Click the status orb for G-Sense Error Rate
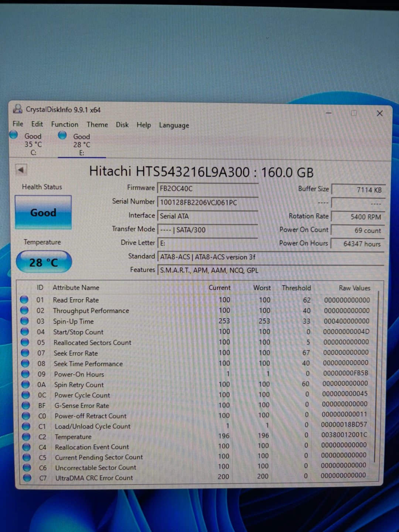Screen dimensions: 399x532 (26, 405)
